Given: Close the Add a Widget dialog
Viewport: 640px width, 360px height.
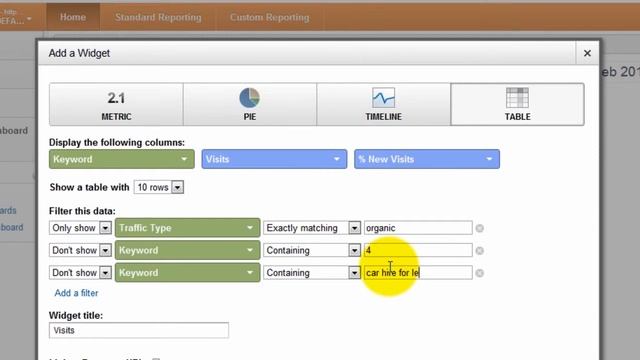Looking at the screenshot, I should click(x=587, y=53).
